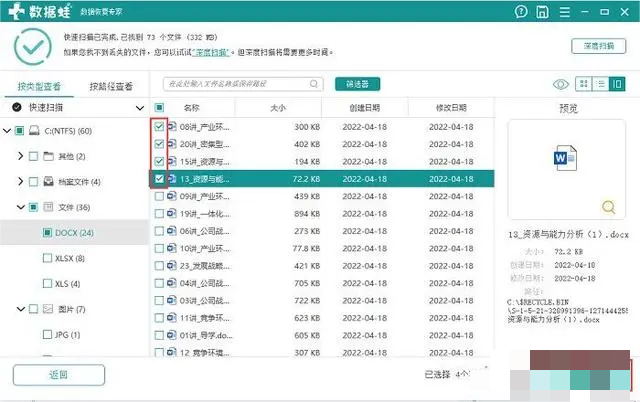Screen dimensions: 640x402
Task: Click the save scan result icon
Action: pos(542,12)
